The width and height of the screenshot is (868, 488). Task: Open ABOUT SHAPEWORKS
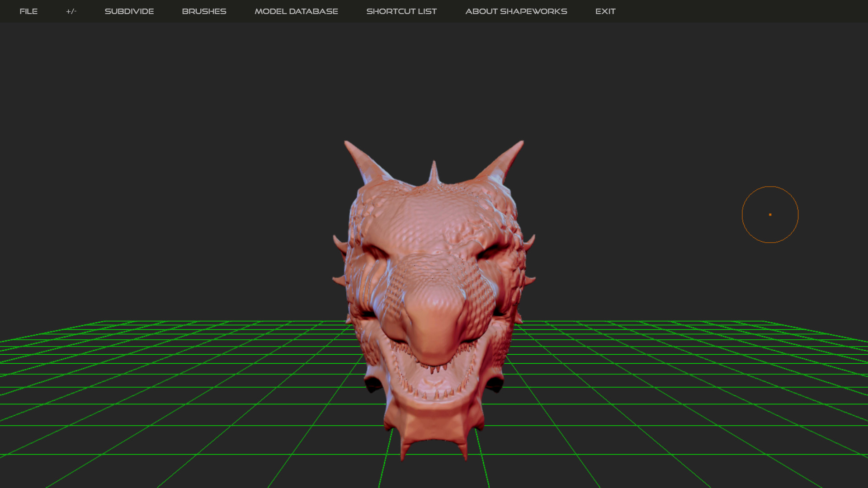[x=516, y=11]
